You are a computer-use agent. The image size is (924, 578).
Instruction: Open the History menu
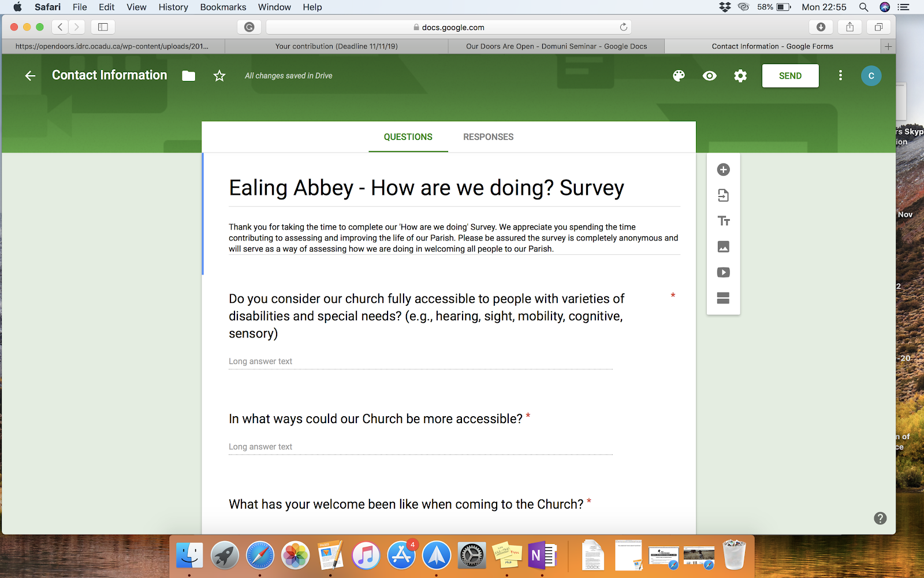pyautogui.click(x=173, y=7)
